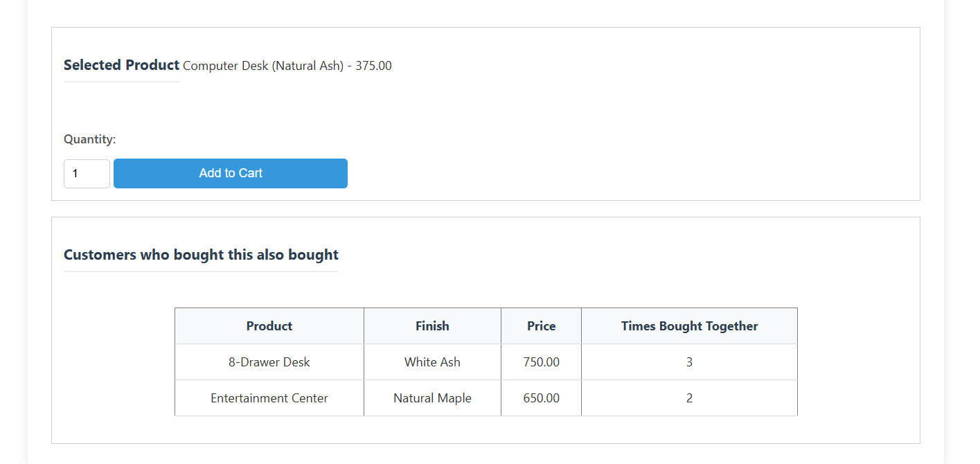
Task: Click the Product column header
Action: (269, 326)
